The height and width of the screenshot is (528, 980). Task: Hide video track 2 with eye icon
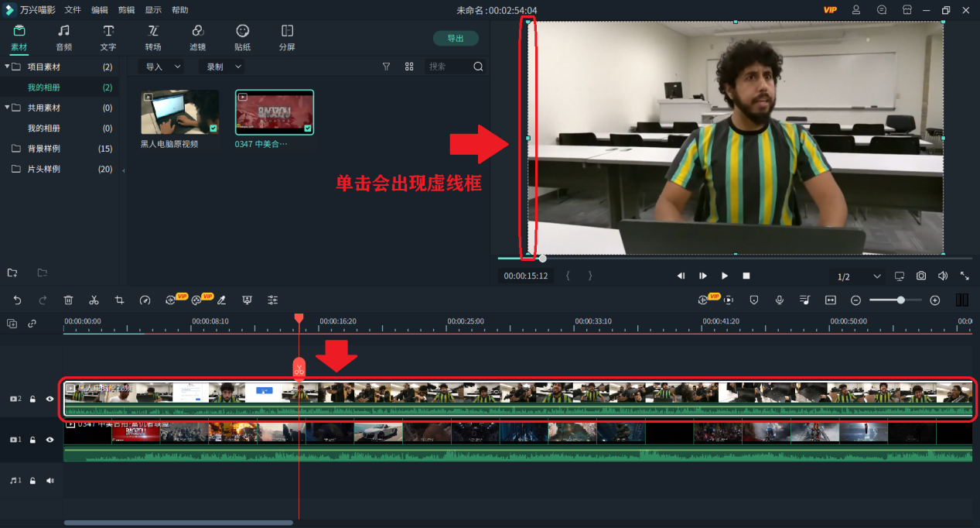click(50, 399)
